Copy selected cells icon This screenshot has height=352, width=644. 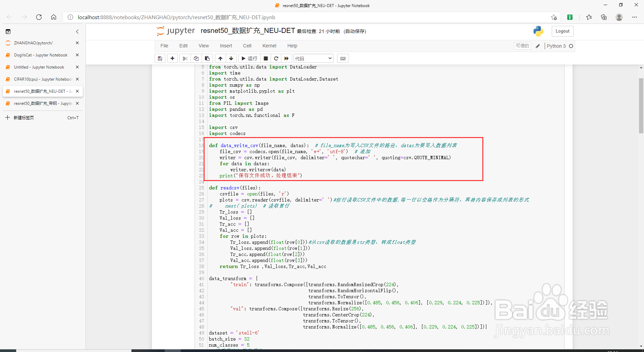[x=196, y=58]
